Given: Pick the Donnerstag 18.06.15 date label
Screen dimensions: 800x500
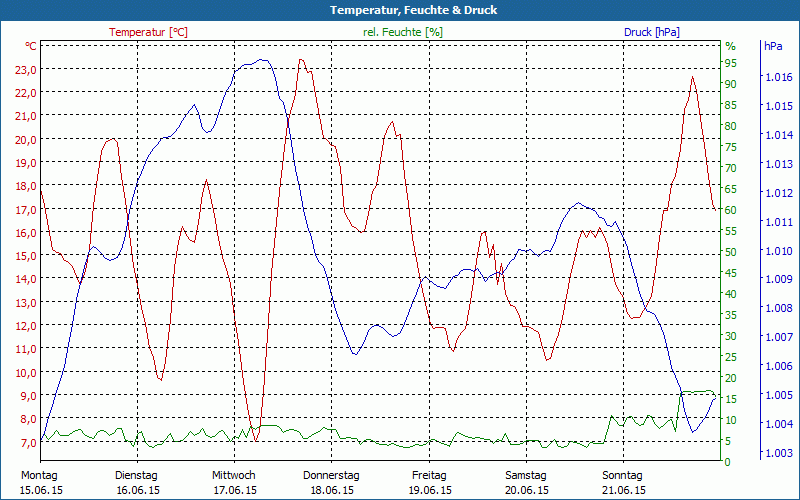Looking at the screenshot, I should point(331,482).
